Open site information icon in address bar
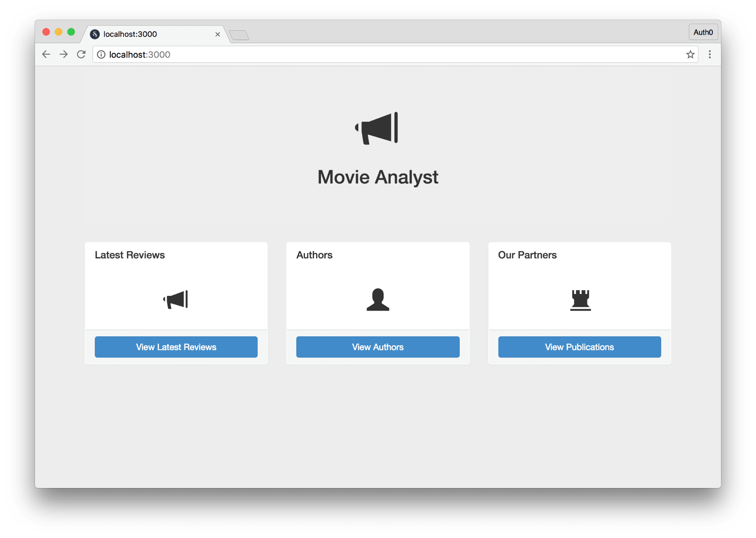This screenshot has width=756, height=538. click(x=101, y=54)
